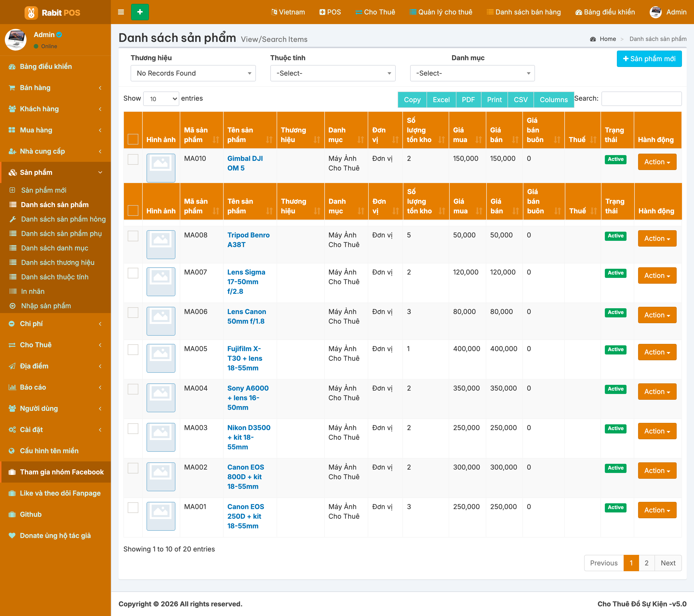Viewport: 694px width, 616px height.
Task: Click the Github briefcase icon
Action: [x=12, y=515]
